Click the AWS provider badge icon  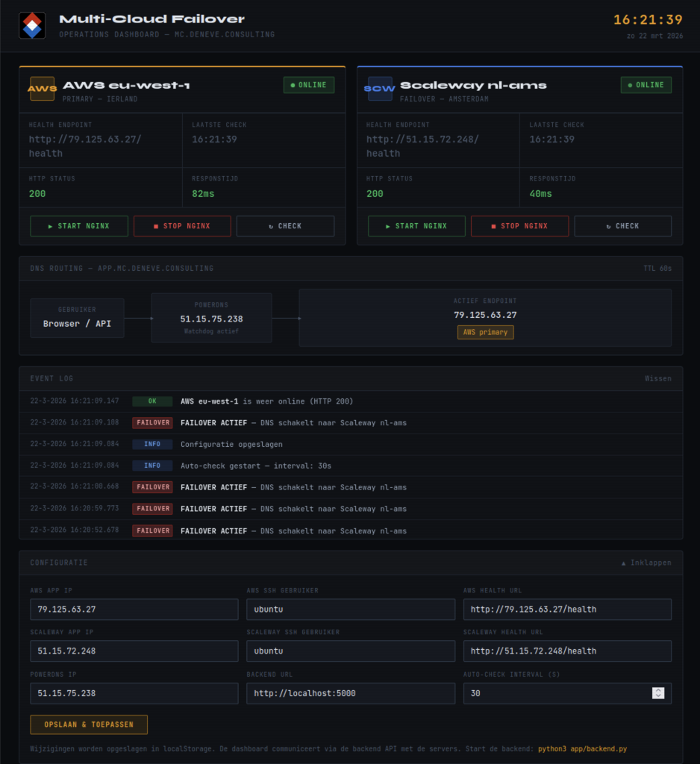pos(42,89)
